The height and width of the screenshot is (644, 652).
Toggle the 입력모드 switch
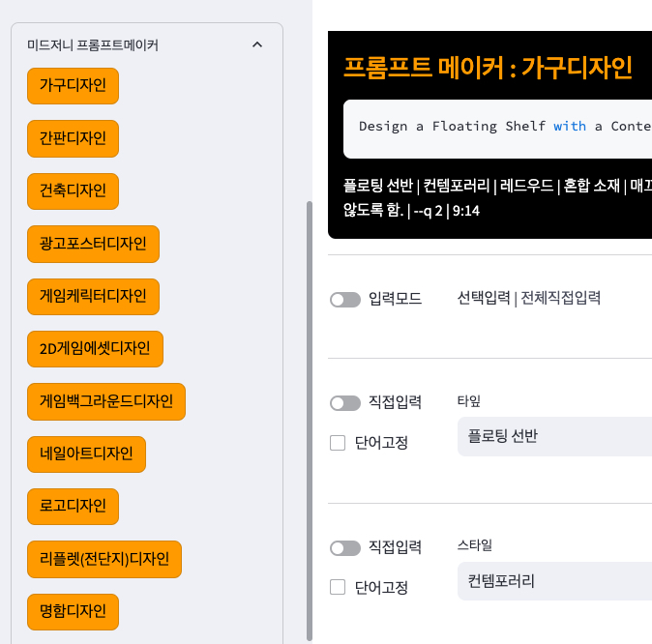(x=345, y=300)
